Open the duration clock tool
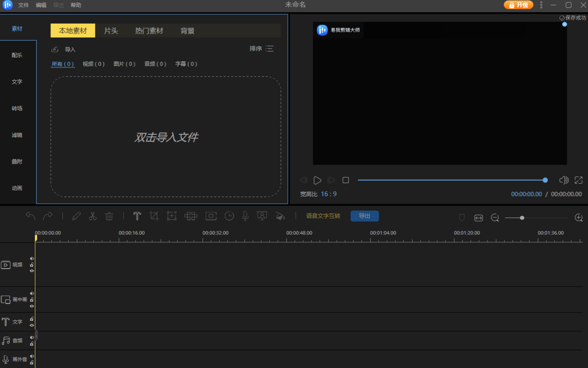 coord(229,216)
